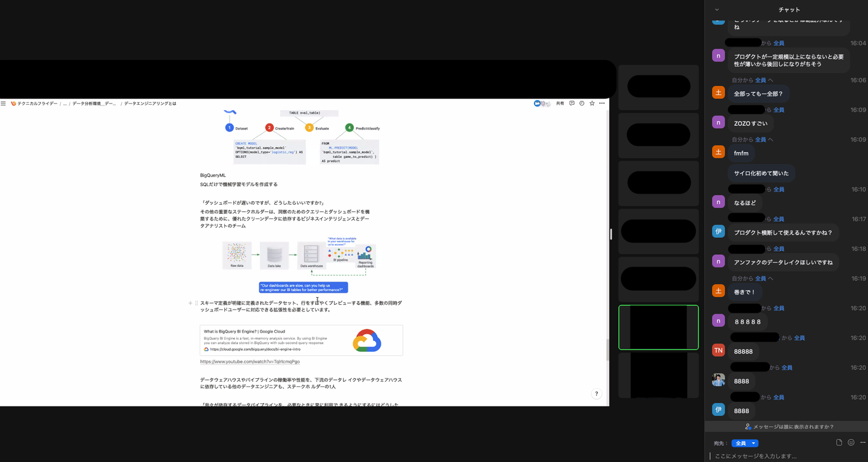Click 全員 link above the 全部っても一全部？ message
Image resolution: width=868 pixels, height=462 pixels.
(x=761, y=80)
